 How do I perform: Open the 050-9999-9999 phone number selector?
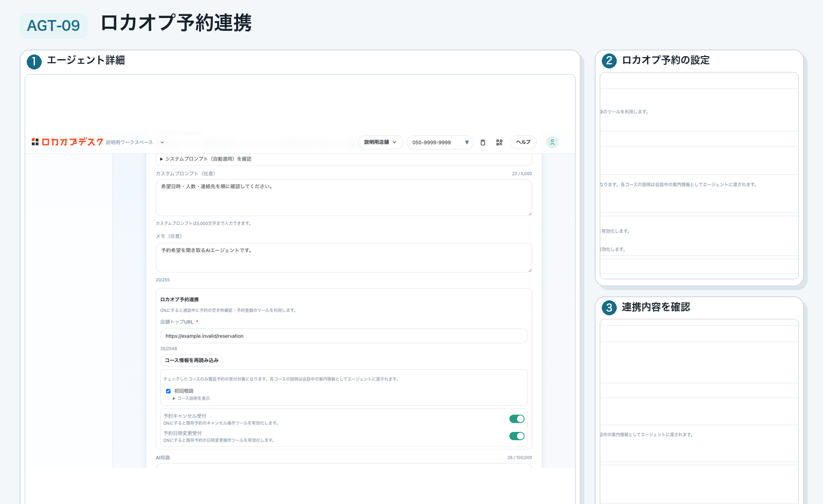coord(440,142)
